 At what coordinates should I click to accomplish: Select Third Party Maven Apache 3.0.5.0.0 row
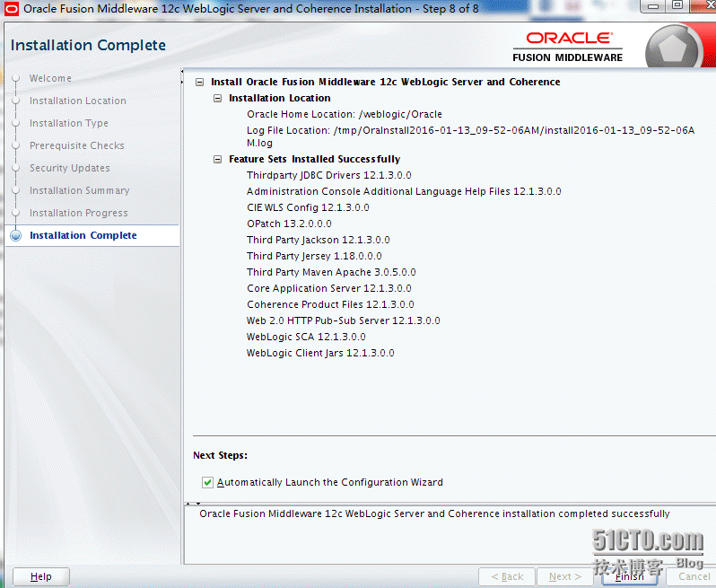coord(331,272)
